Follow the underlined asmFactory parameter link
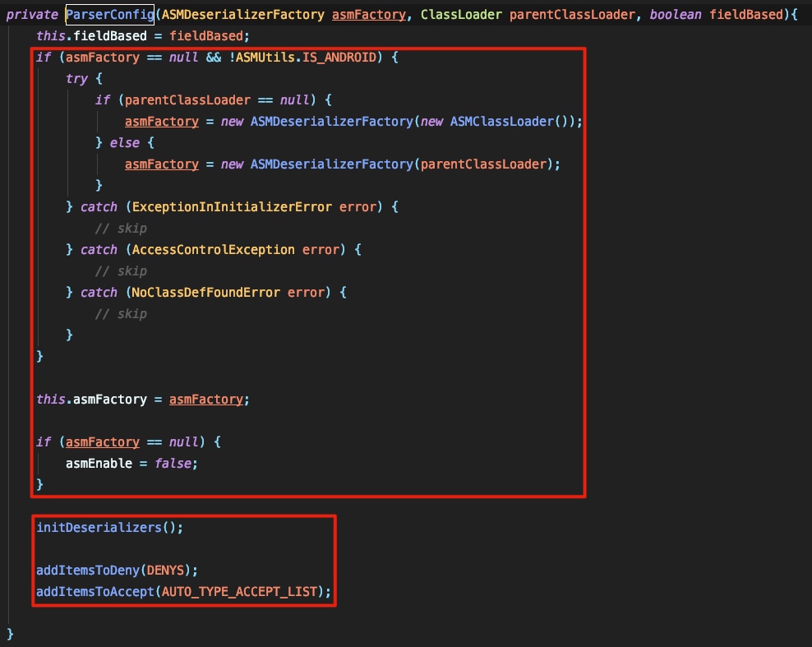 [367, 14]
